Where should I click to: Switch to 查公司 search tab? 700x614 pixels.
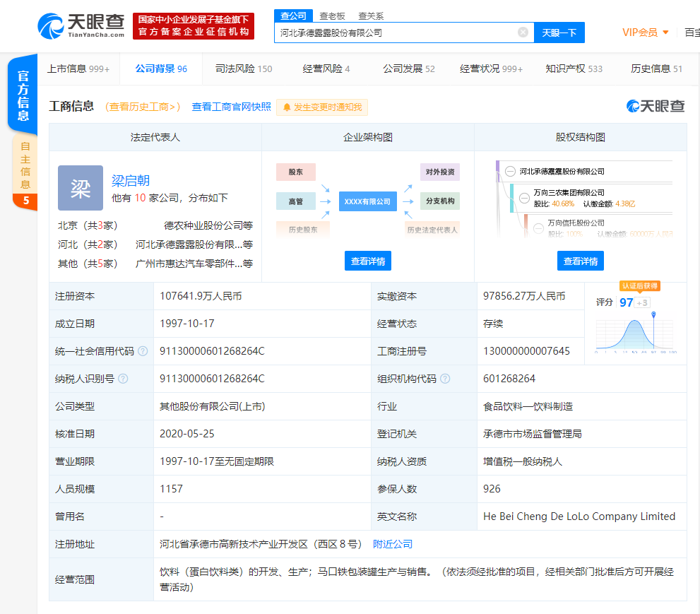tap(293, 16)
